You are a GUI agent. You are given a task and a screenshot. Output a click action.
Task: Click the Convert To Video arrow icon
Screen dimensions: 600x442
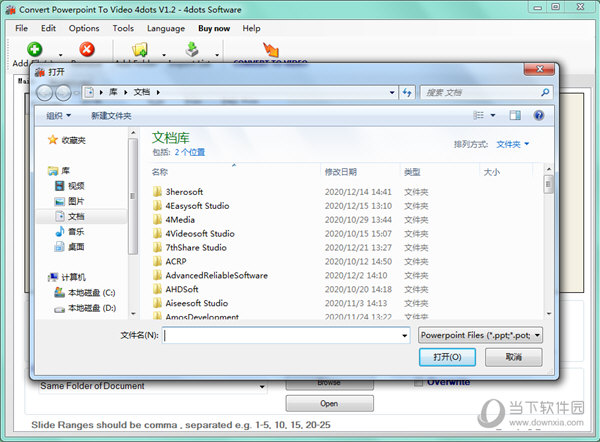(271, 50)
